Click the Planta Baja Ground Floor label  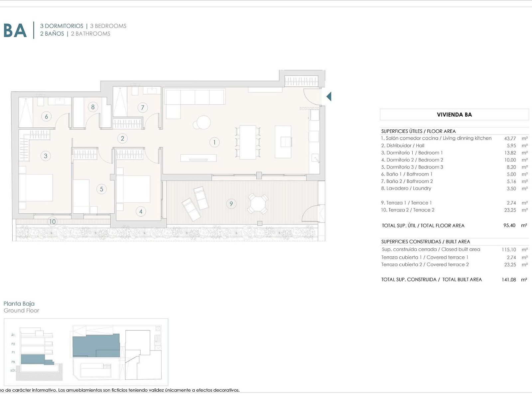point(21,307)
